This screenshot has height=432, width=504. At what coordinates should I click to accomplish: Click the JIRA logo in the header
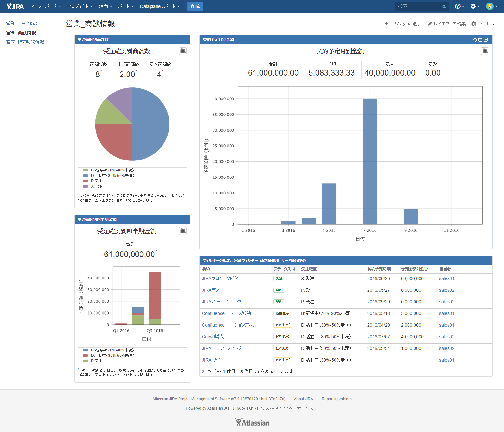point(15,6)
